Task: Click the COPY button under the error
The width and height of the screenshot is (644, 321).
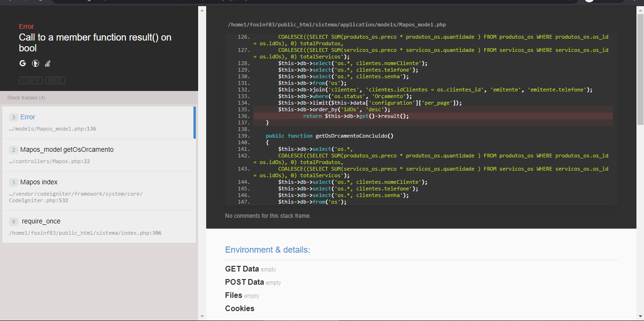Action: pyautogui.click(x=30, y=80)
